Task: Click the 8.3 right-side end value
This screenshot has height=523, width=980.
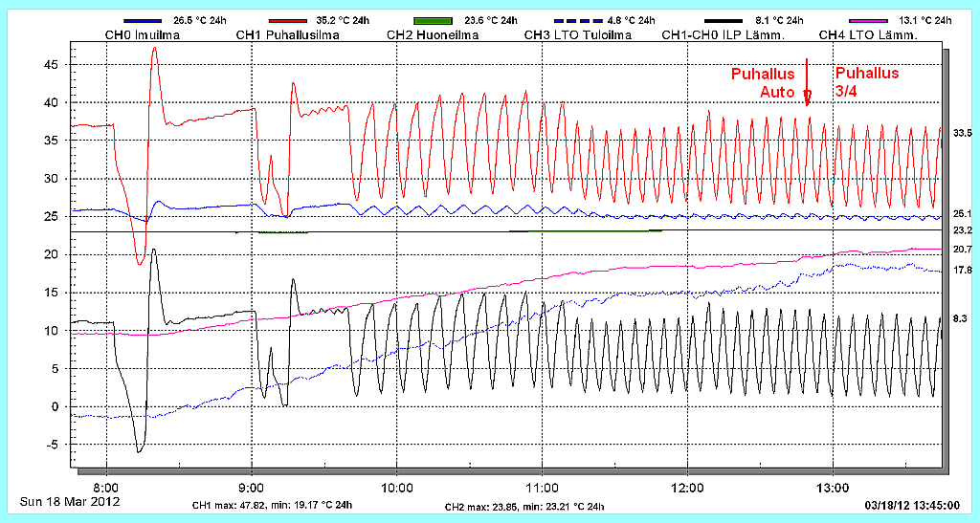Action: (959, 318)
